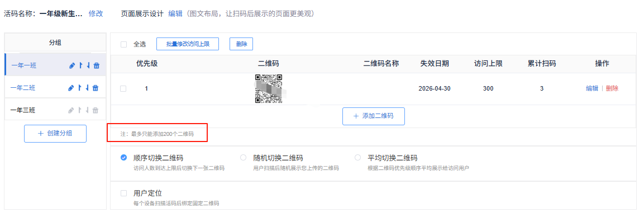The width and height of the screenshot is (644, 217).
Task: Check the 全选 select-all checkbox
Action: point(123,44)
